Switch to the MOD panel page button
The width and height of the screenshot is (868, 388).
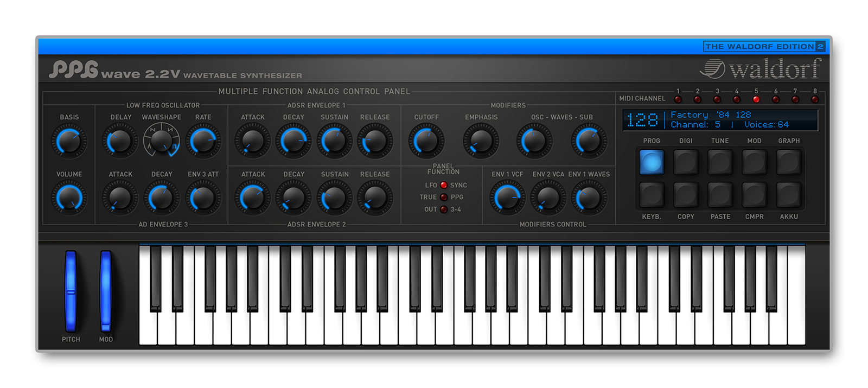coord(754,162)
